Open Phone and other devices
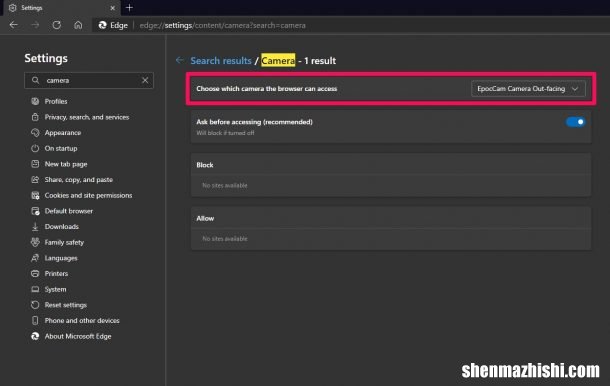 pos(82,321)
